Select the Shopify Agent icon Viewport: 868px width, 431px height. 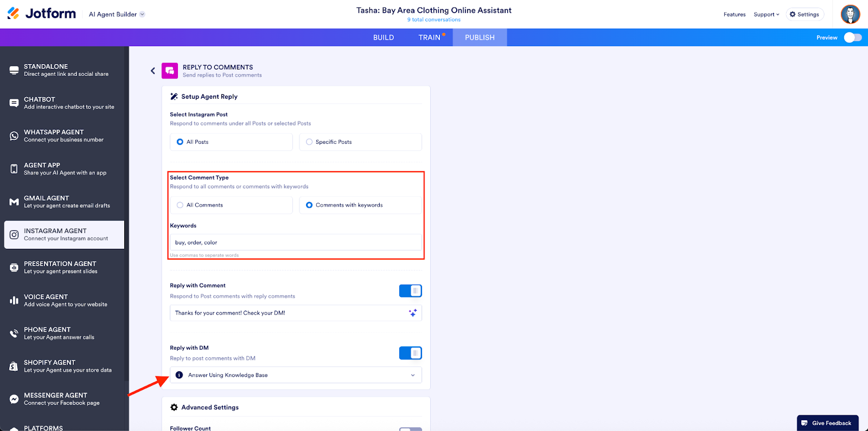click(14, 366)
